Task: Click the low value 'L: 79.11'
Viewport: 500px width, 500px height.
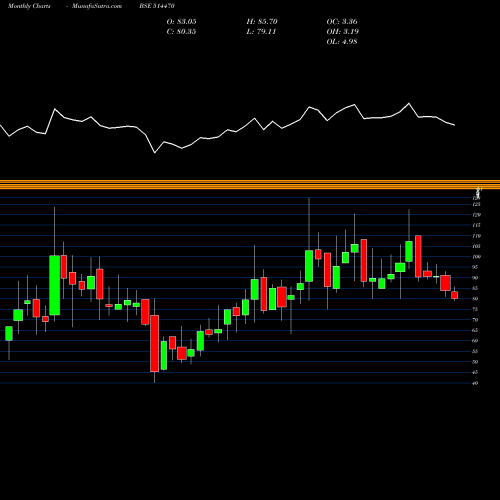Action: 261,32
